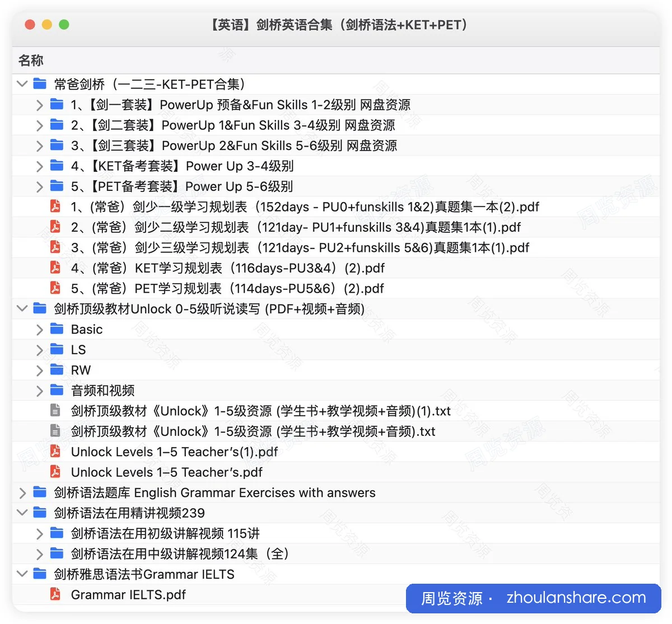Select file 剑少一级学习规划表 152days pdf
Image resolution: width=672 pixels, height=624 pixels.
pyautogui.click(x=305, y=207)
